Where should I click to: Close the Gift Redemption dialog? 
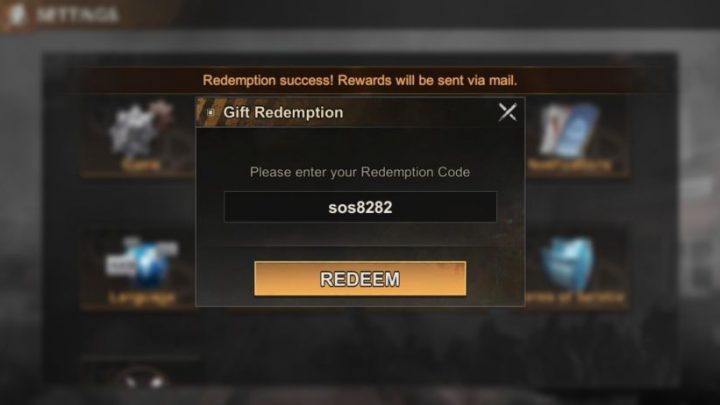tap(507, 112)
